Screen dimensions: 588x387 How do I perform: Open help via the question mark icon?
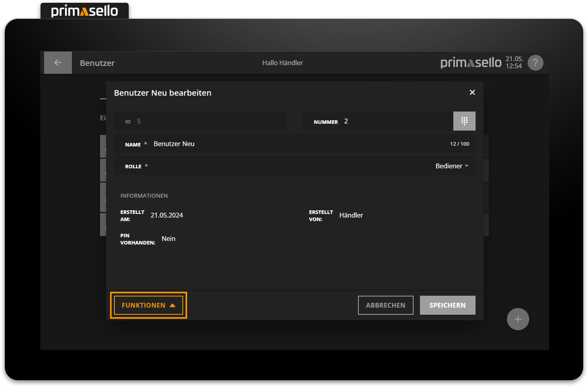tap(535, 63)
